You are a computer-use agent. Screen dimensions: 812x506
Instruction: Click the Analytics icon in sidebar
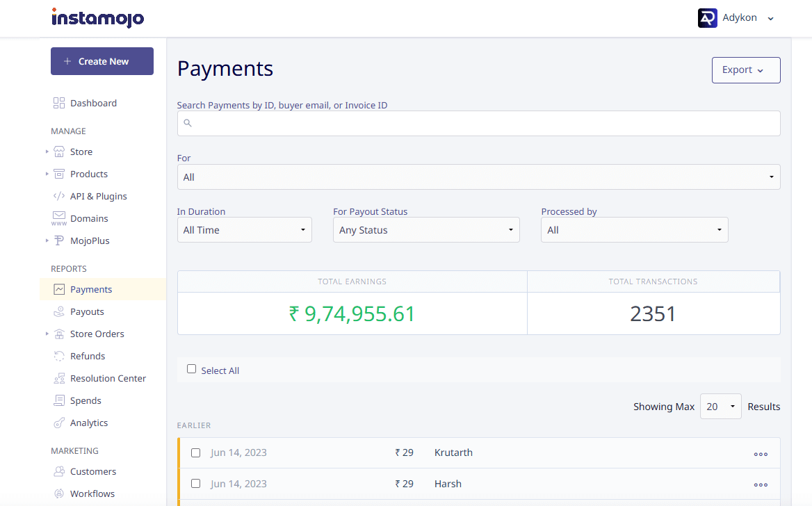[x=59, y=423]
